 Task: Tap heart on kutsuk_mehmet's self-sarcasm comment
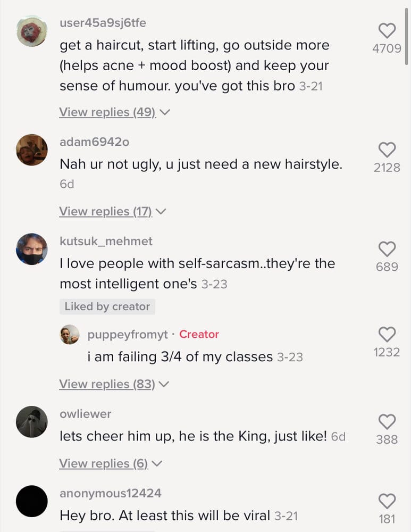pos(387,249)
